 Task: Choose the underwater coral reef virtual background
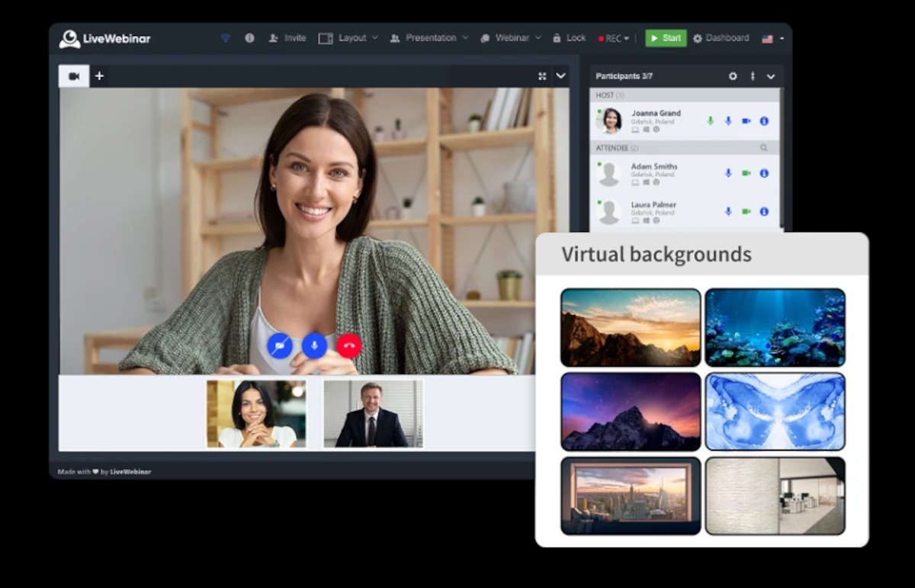[775, 327]
